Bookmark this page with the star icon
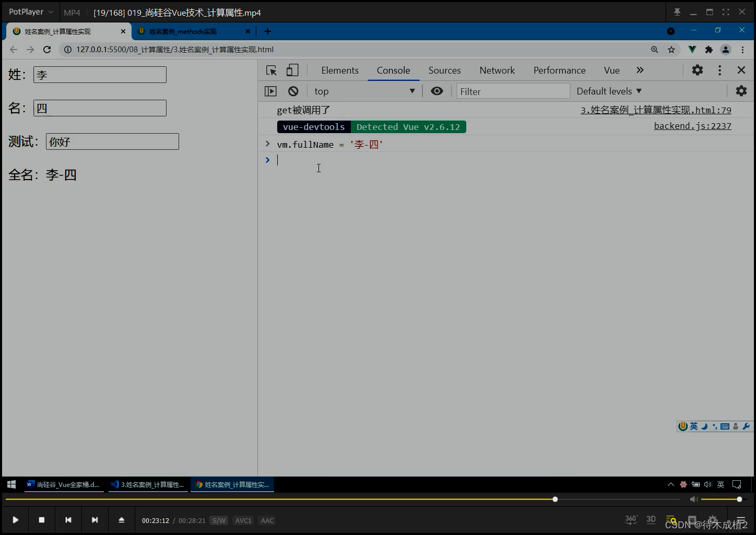Image resolution: width=756 pixels, height=535 pixels. pyautogui.click(x=671, y=50)
